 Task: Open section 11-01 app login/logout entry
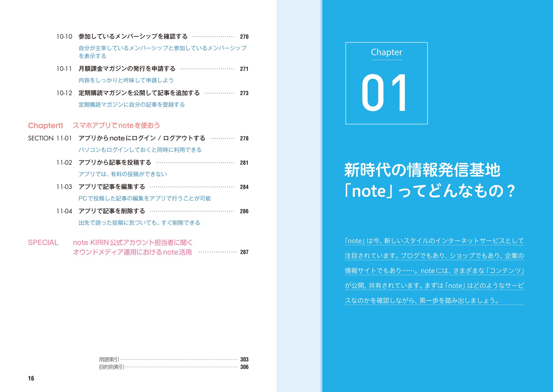tap(142, 138)
